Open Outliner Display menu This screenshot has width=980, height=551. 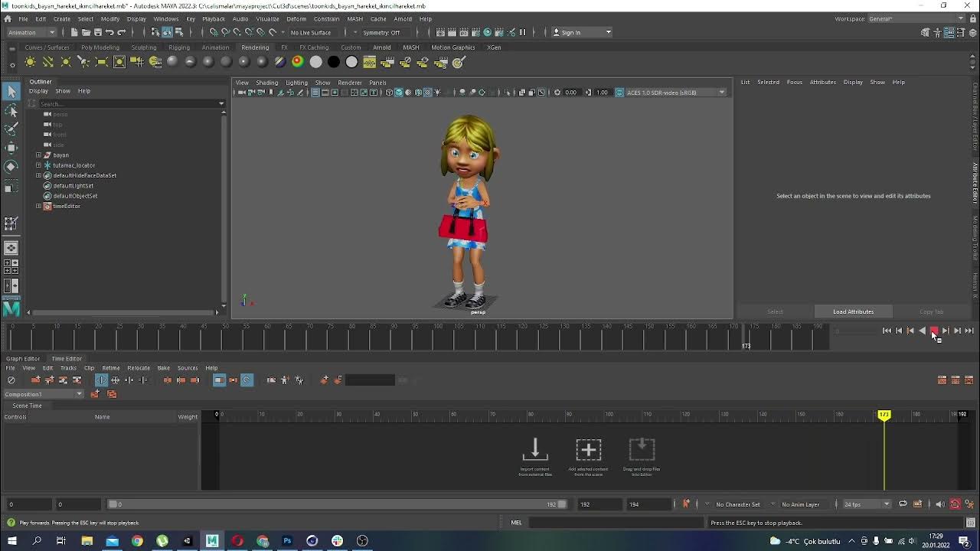pos(38,91)
